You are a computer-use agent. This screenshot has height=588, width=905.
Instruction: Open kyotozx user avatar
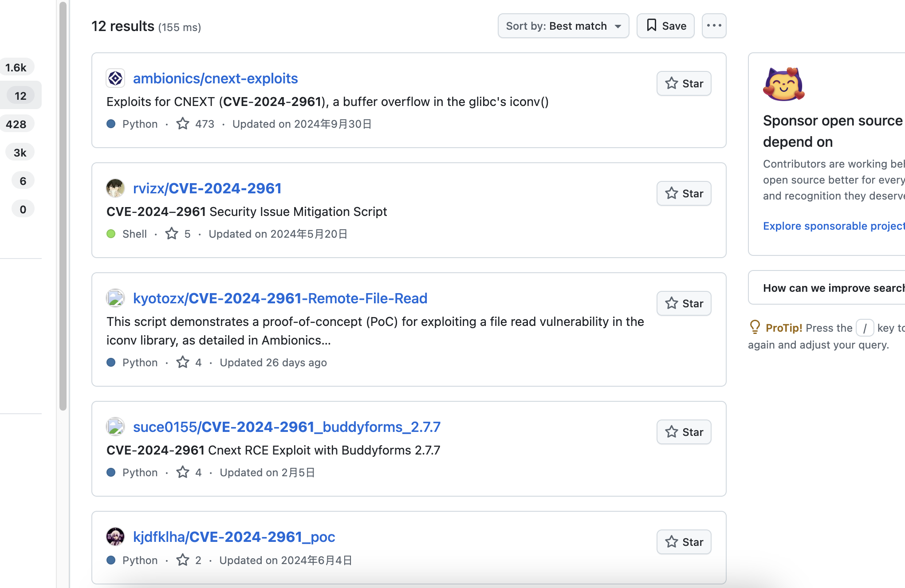(x=115, y=298)
